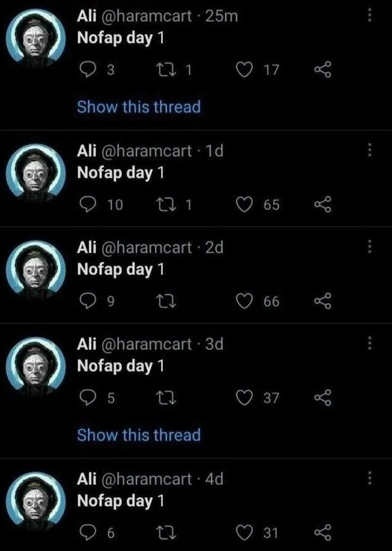Open more options for 1d tweet
This screenshot has height=551, width=392.
click(370, 150)
